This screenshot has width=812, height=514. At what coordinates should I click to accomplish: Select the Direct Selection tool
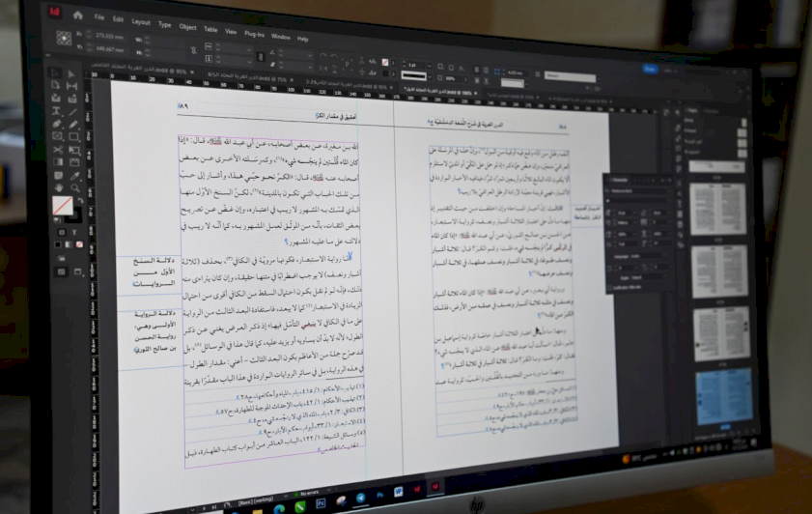click(71, 74)
